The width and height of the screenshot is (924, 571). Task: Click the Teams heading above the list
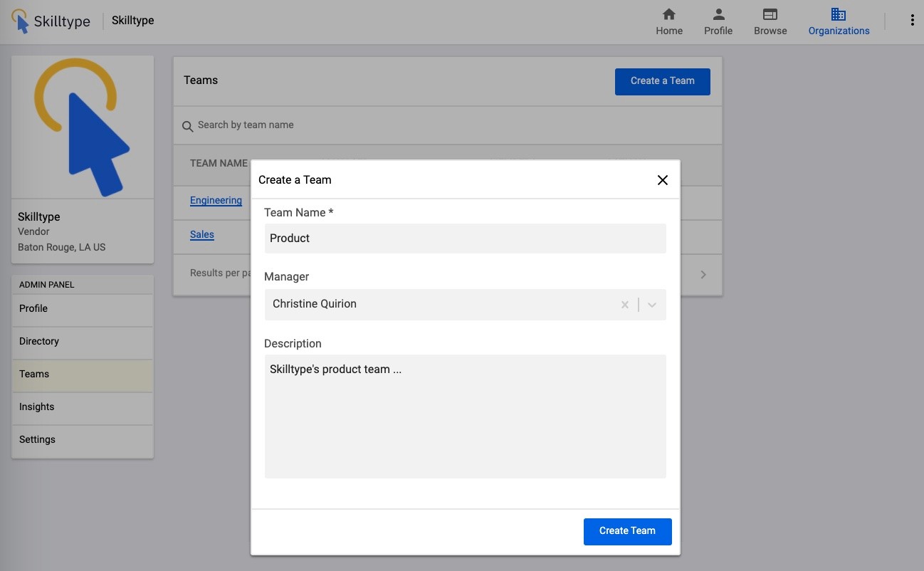(201, 80)
